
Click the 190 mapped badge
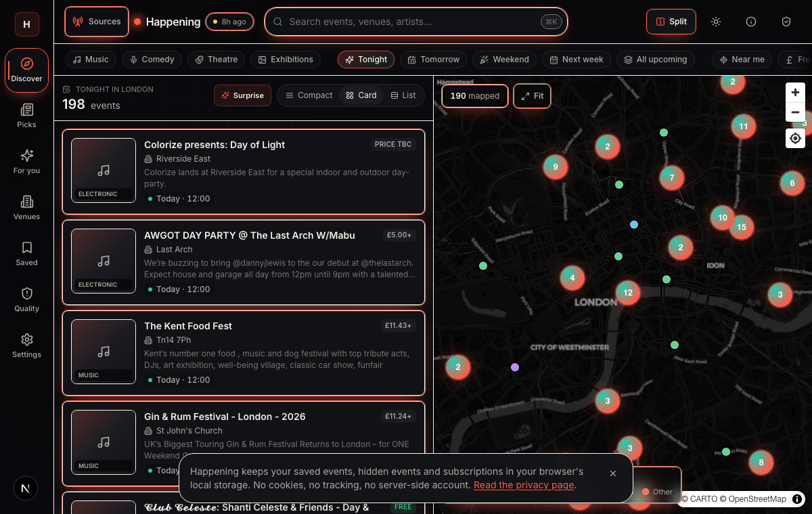[475, 96]
